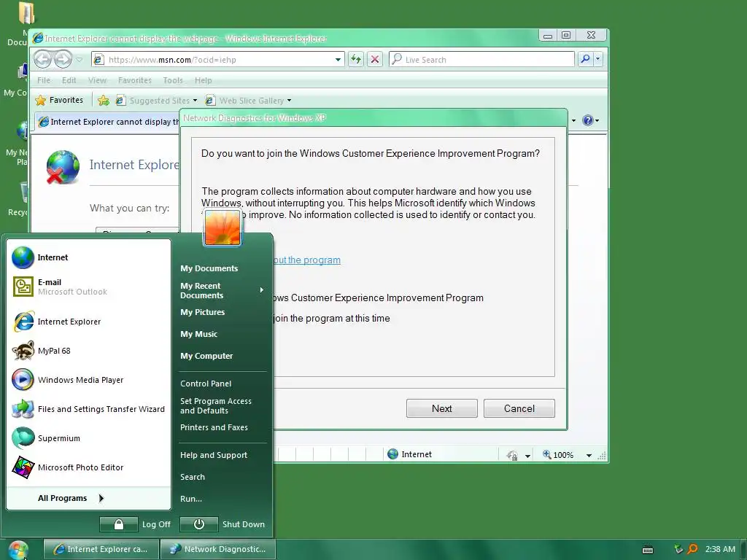
Task: Open Internet globe icon in Start menu
Action: pyautogui.click(x=23, y=257)
